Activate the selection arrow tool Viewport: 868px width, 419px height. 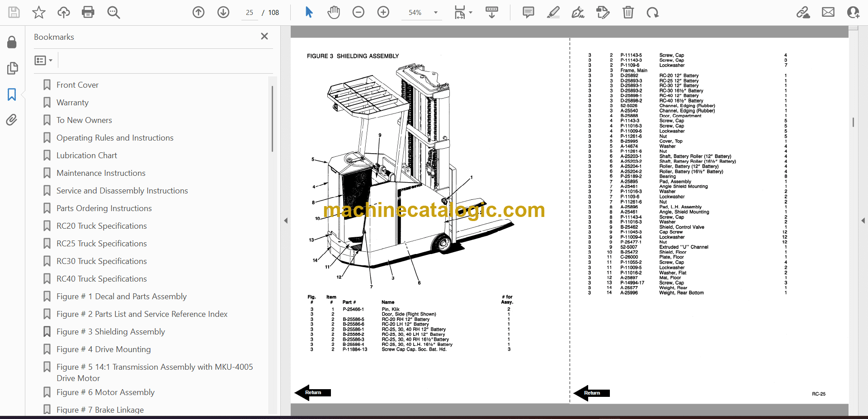point(309,12)
